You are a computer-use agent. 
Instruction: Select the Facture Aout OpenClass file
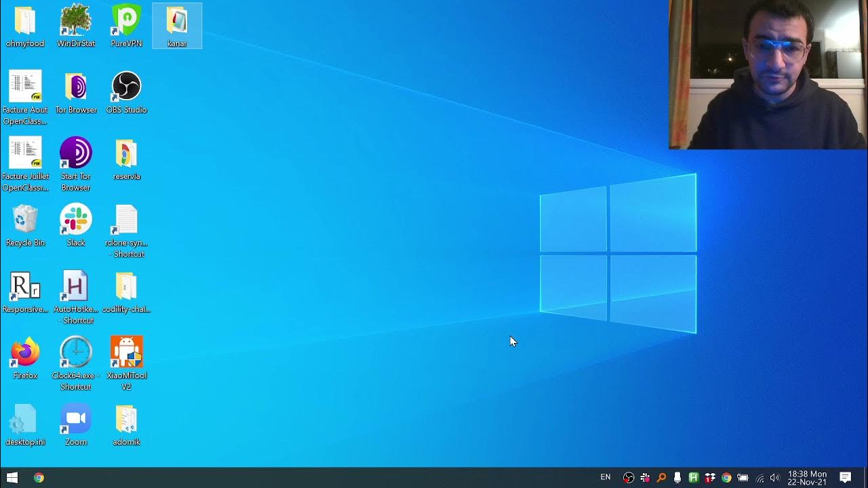pyautogui.click(x=25, y=98)
